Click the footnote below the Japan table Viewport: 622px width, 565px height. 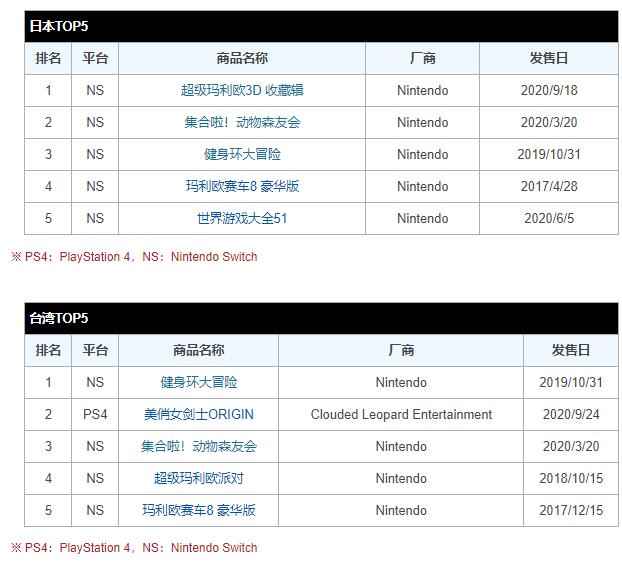[134, 257]
